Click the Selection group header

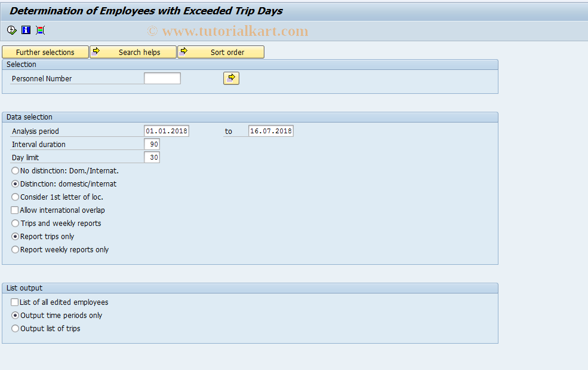pyautogui.click(x=250, y=65)
